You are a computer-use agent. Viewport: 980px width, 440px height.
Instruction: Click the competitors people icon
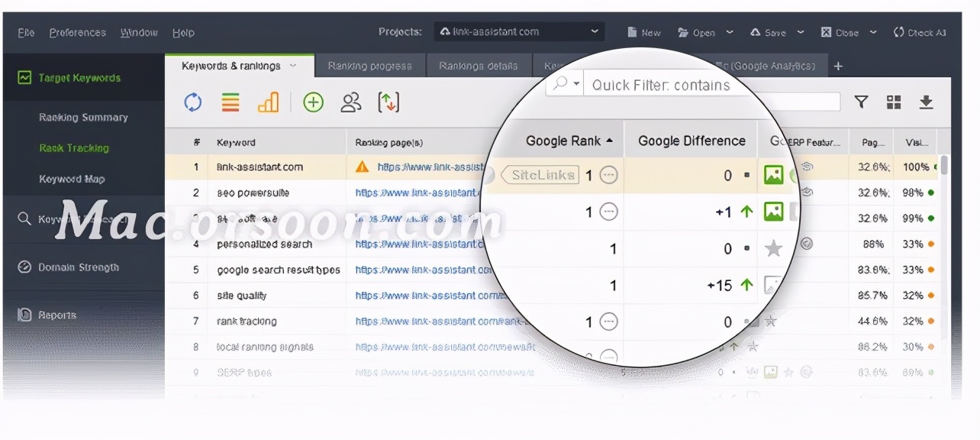(351, 102)
